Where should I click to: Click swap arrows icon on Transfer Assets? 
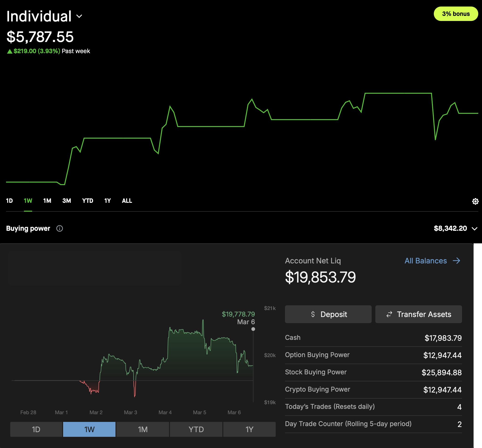[x=389, y=314]
